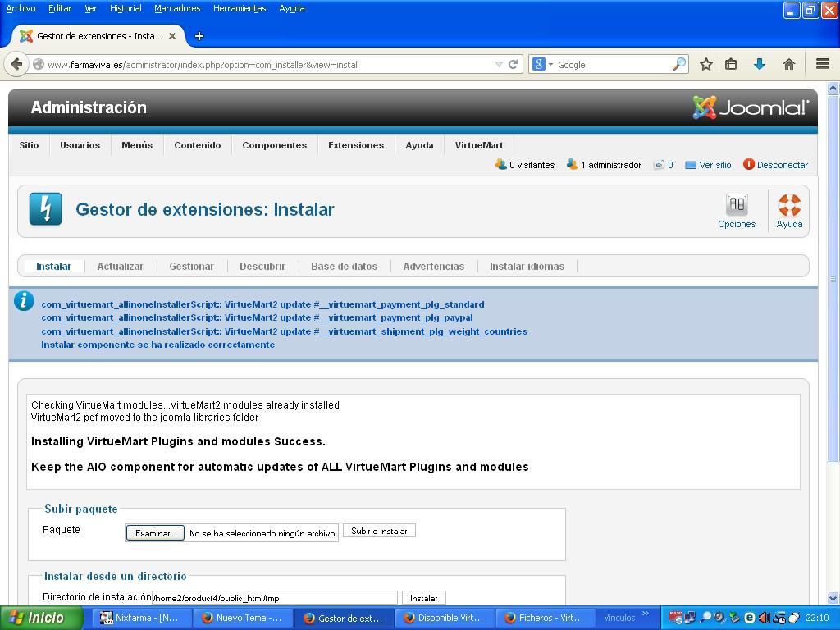The height and width of the screenshot is (630, 840).
Task: Close the Gestor de extensiones tab
Action: [x=172, y=36]
